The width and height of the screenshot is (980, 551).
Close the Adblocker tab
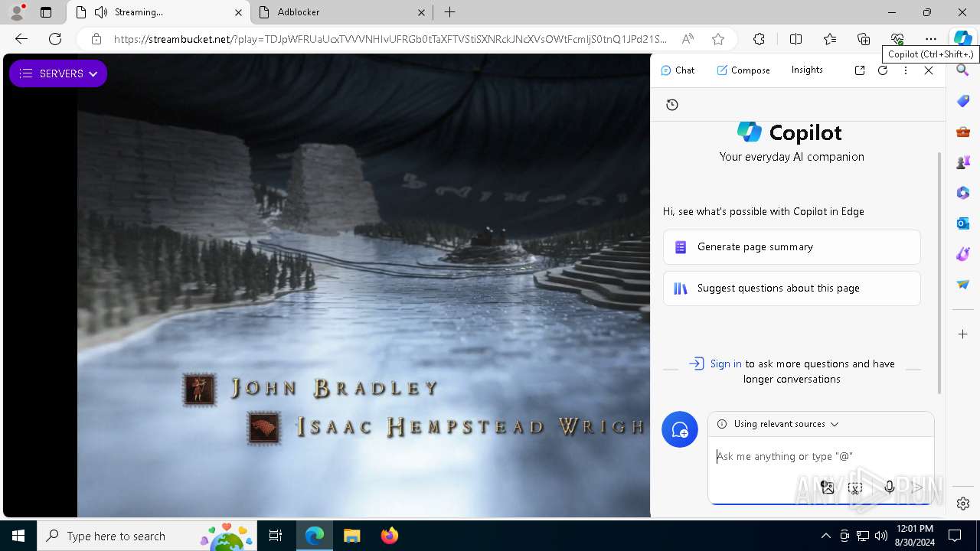[x=421, y=12]
